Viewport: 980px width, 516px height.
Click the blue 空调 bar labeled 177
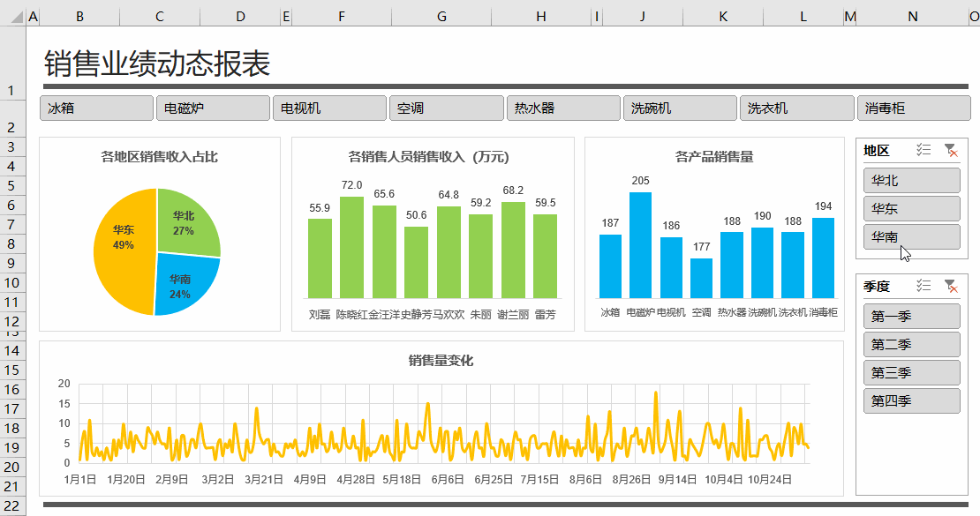pos(701,279)
